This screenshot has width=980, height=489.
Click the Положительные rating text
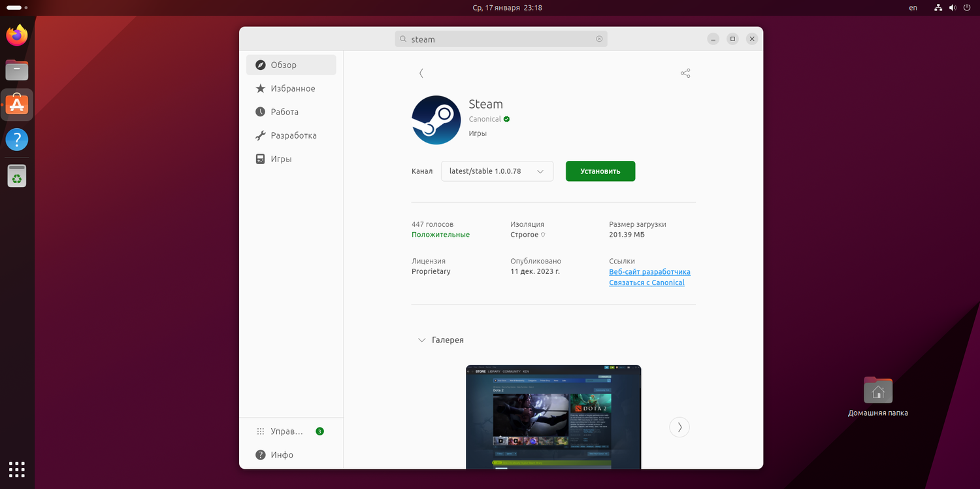click(440, 235)
